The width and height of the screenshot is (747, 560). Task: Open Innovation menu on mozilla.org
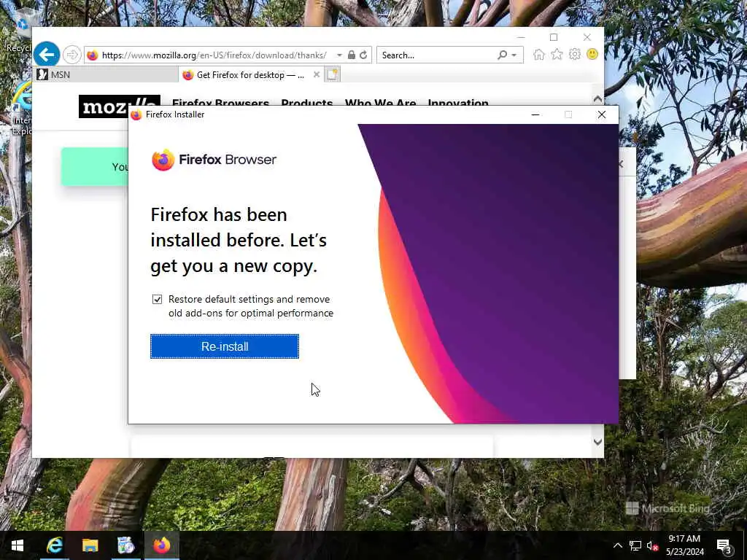tap(458, 103)
